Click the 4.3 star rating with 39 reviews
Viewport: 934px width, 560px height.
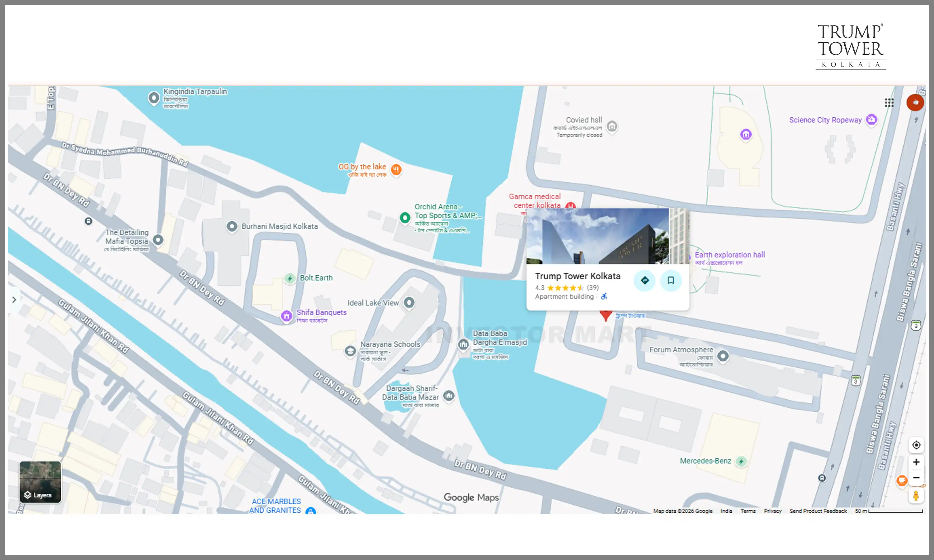point(567,288)
